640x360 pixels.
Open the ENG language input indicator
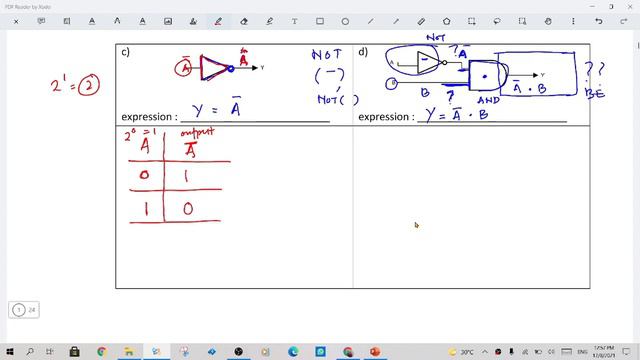pos(582,351)
